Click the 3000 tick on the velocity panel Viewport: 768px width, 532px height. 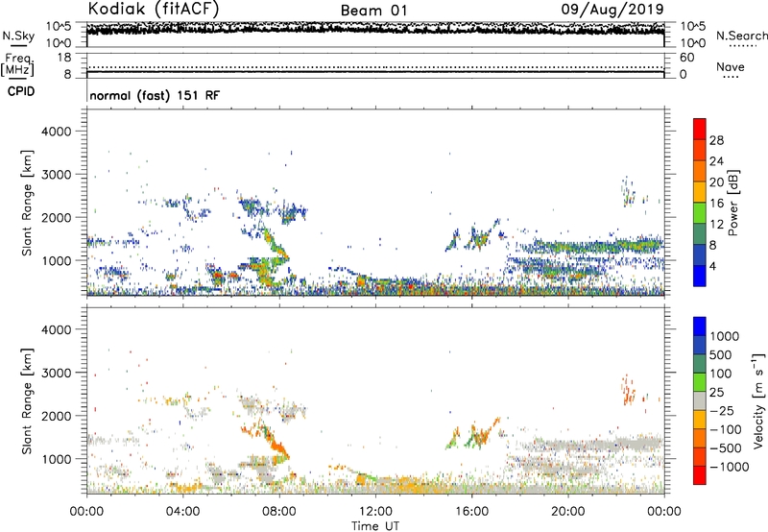point(56,373)
